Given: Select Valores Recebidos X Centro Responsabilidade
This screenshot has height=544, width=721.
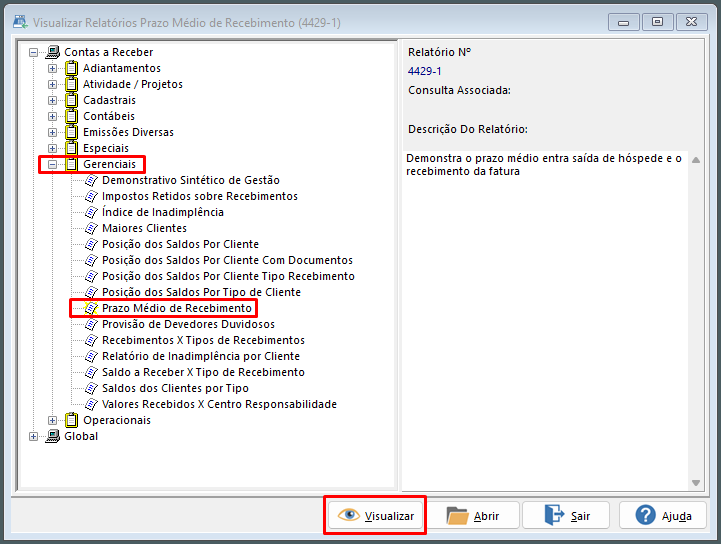Looking at the screenshot, I should coord(219,404).
